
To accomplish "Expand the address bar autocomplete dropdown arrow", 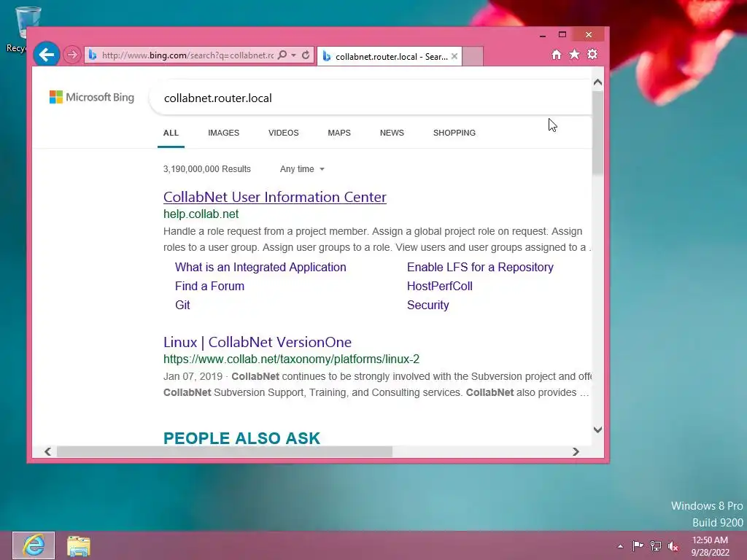I will point(293,55).
